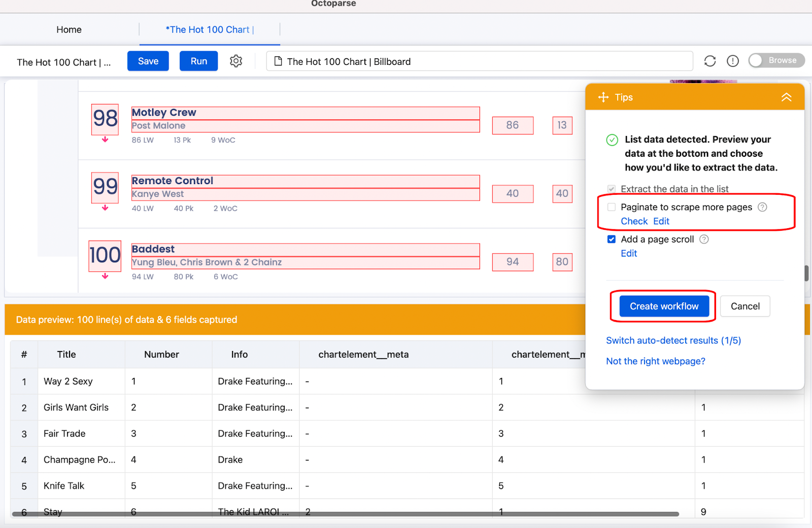Screen dimensions: 812x528
Task: Click Edit link under Paginate option
Action: point(661,221)
